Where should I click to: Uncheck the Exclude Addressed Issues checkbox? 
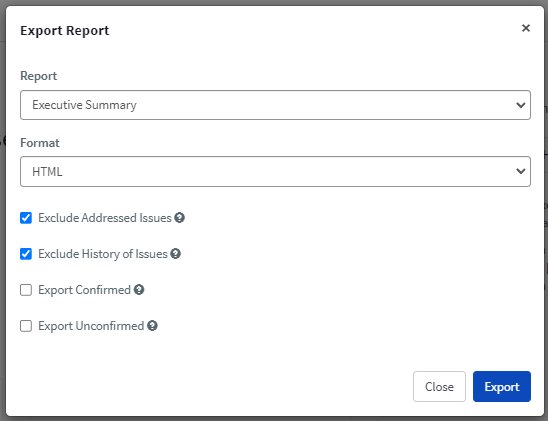click(26, 218)
